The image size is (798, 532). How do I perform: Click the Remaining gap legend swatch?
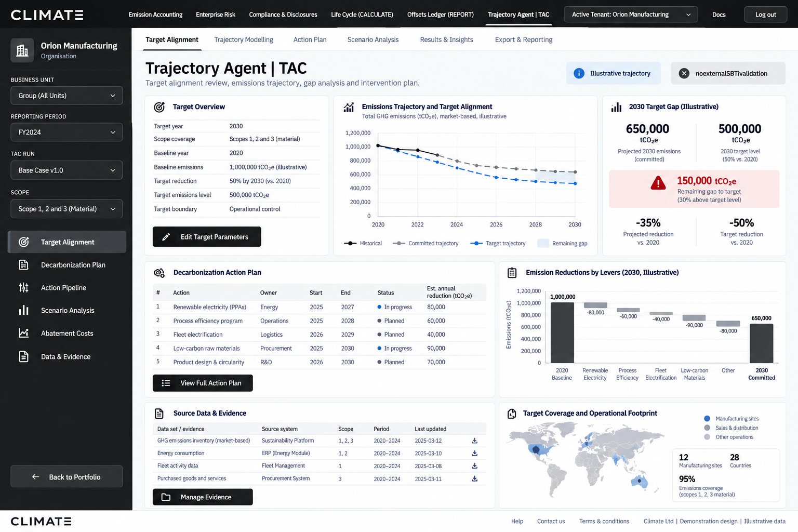[x=543, y=243]
